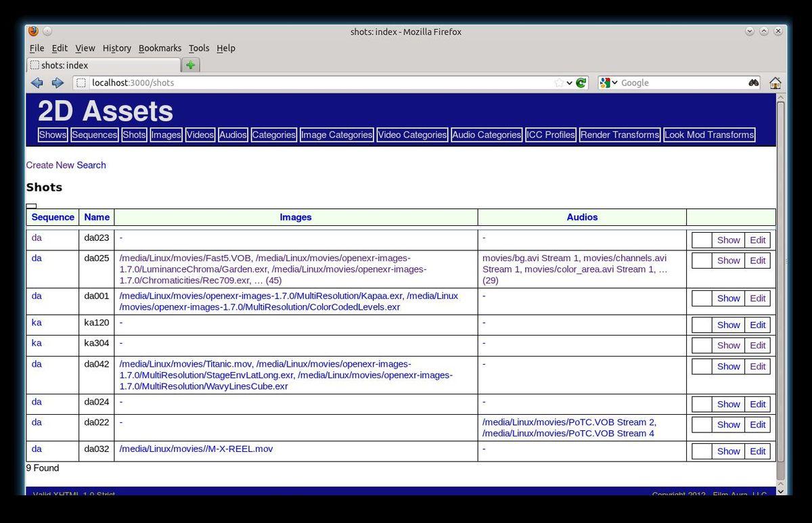Open the File menu
The image size is (812, 523).
tap(37, 48)
